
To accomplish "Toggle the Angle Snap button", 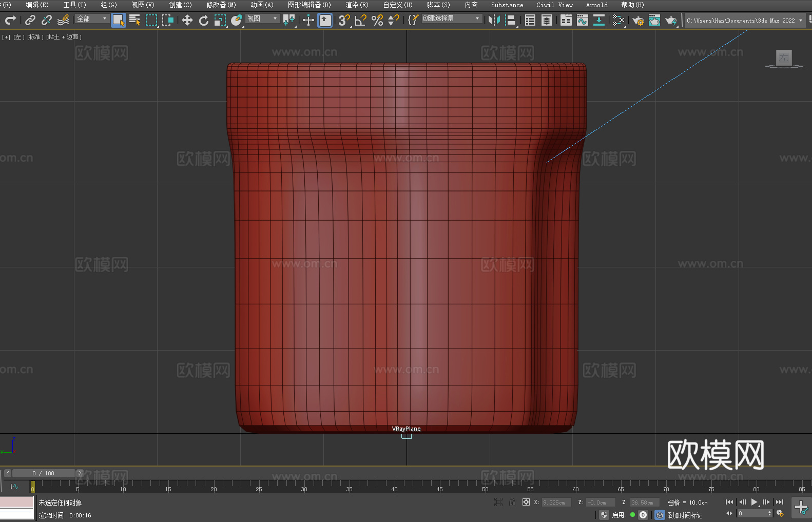I will tap(361, 20).
